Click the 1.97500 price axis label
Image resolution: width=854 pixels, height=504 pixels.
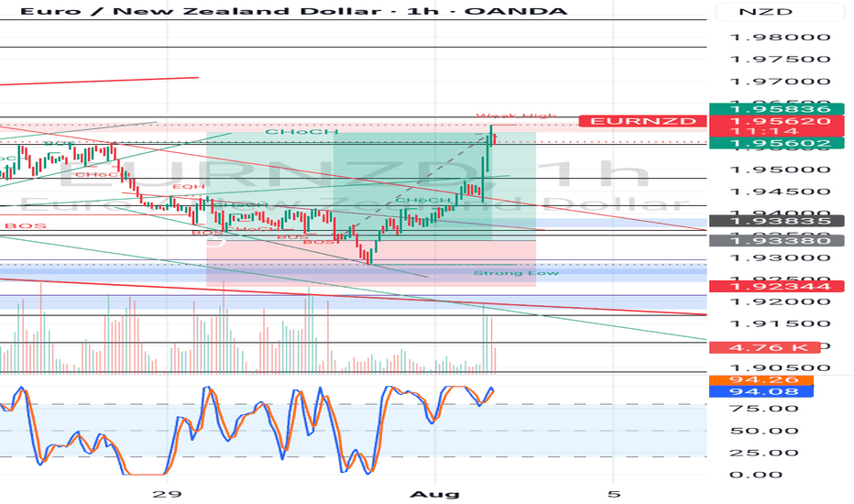[780, 60]
